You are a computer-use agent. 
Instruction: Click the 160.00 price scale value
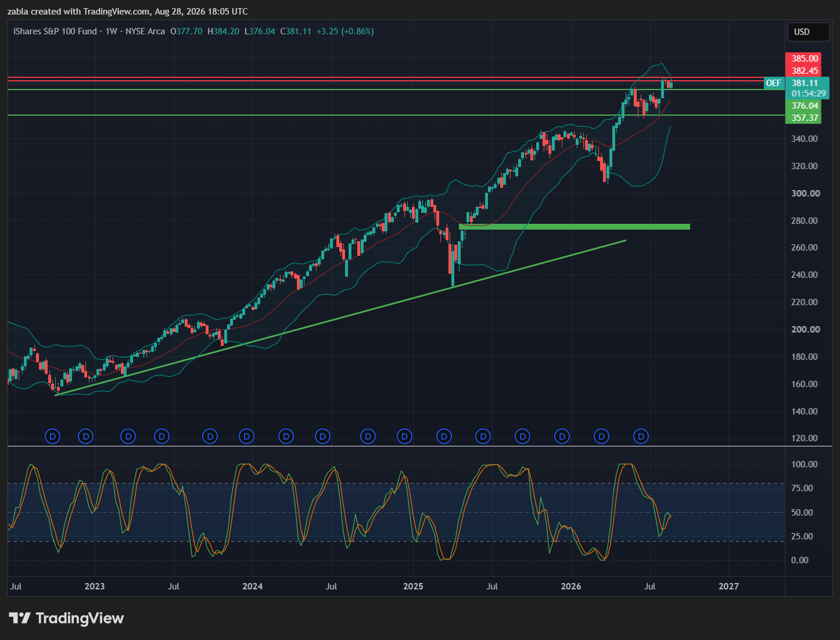coord(805,384)
